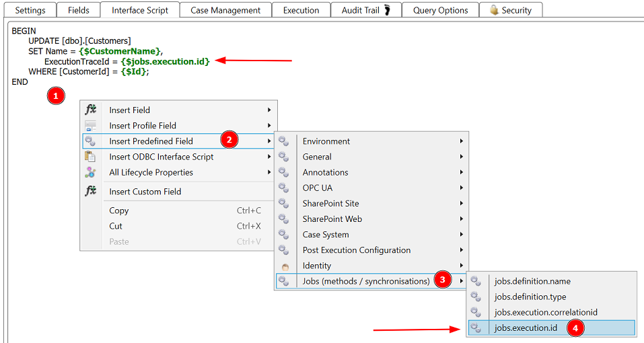Image resolution: width=644 pixels, height=343 pixels.
Task: Open the Security tab
Action: [511, 10]
